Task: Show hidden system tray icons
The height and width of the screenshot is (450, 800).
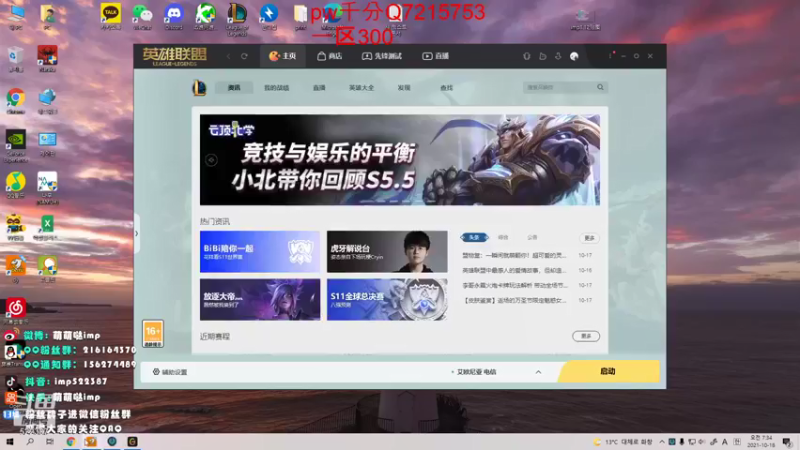Action: click(x=662, y=442)
